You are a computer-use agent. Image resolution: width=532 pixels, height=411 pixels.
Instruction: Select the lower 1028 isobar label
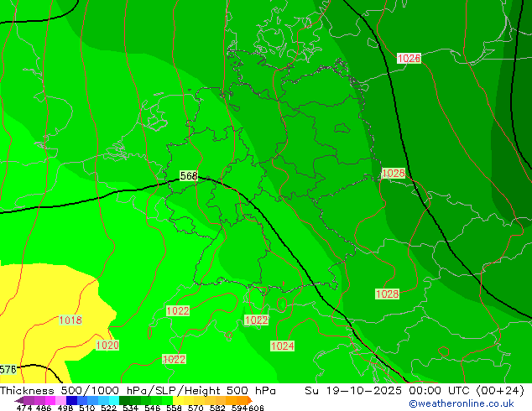pyautogui.click(x=387, y=294)
